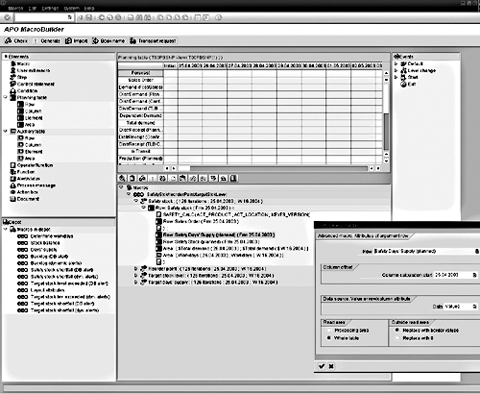Open the Settings menu

[50, 8]
